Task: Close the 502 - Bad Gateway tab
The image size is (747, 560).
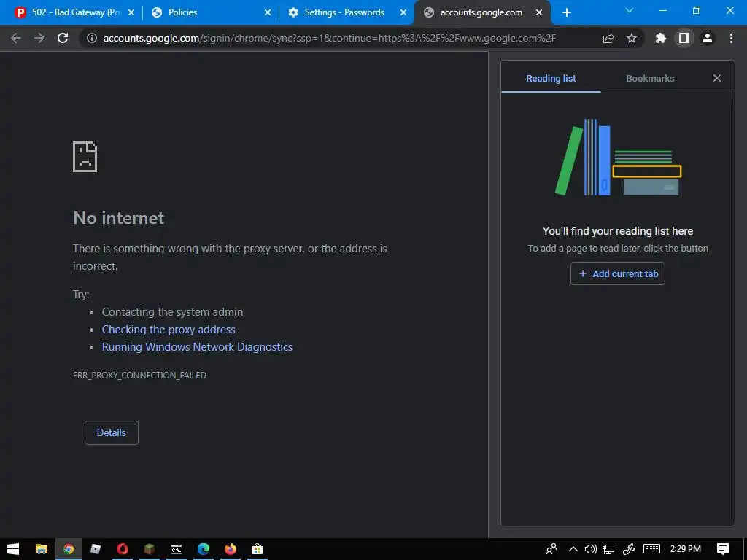Action: coord(131,12)
